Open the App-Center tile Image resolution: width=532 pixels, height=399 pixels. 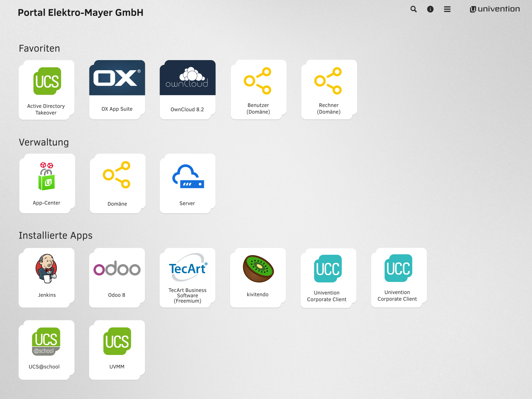47,183
